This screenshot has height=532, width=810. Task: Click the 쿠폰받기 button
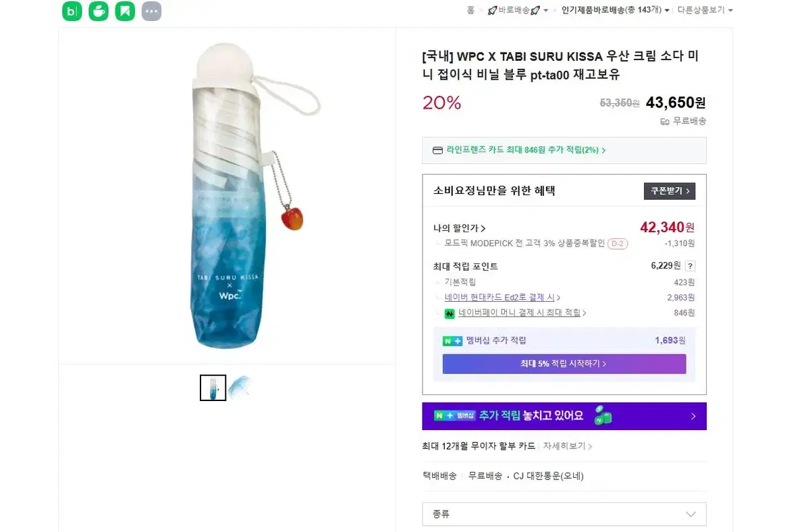pos(669,191)
